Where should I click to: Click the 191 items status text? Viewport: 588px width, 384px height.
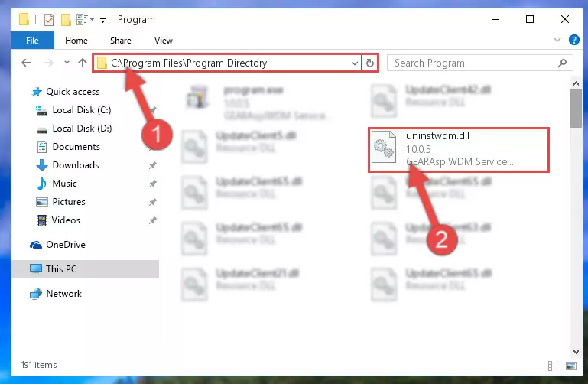(39, 365)
